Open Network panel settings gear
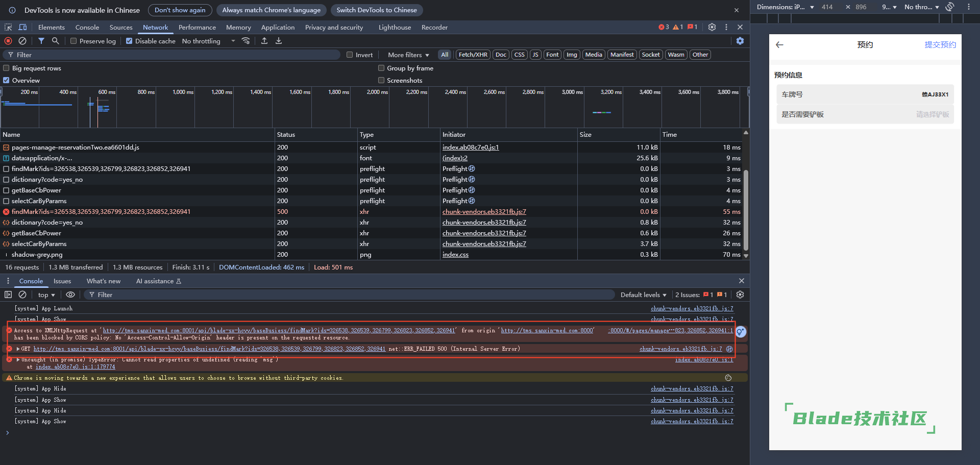Image resolution: width=980 pixels, height=465 pixels. click(x=740, y=41)
